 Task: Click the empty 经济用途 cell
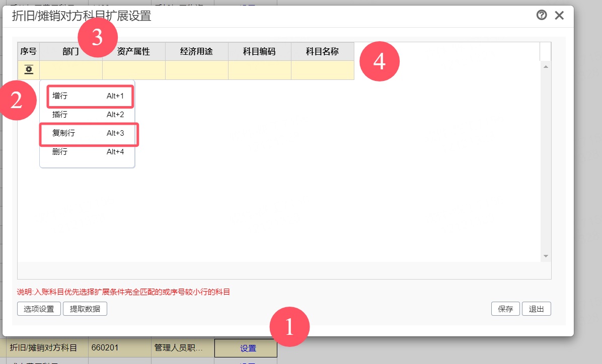[197, 70]
